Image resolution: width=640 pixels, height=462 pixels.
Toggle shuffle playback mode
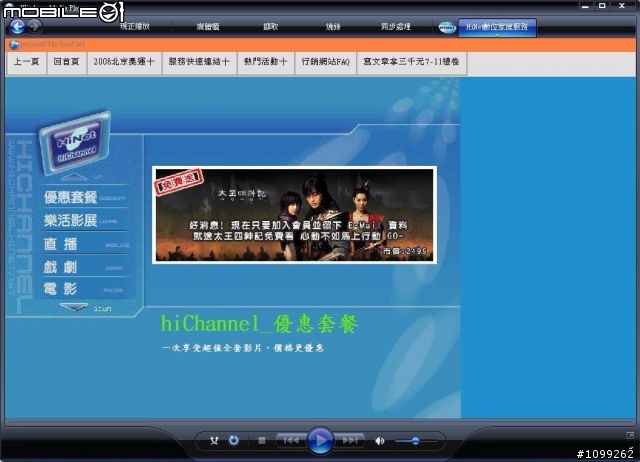[x=214, y=440]
